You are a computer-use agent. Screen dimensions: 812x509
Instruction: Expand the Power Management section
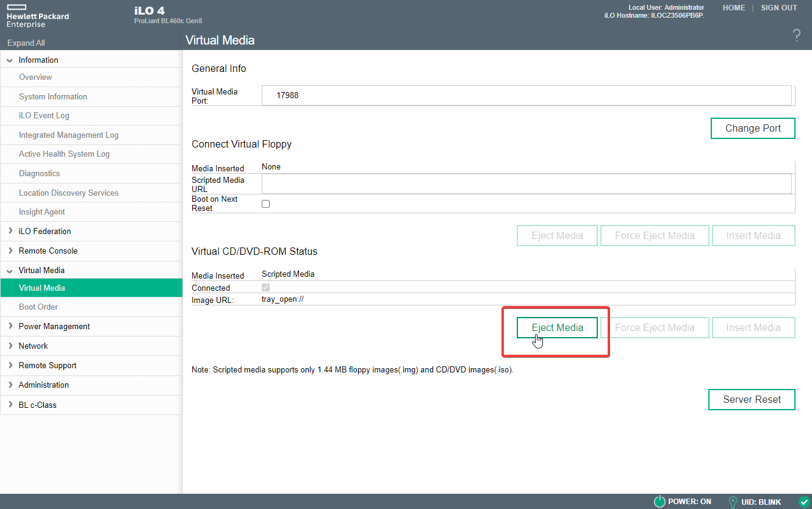(10, 326)
